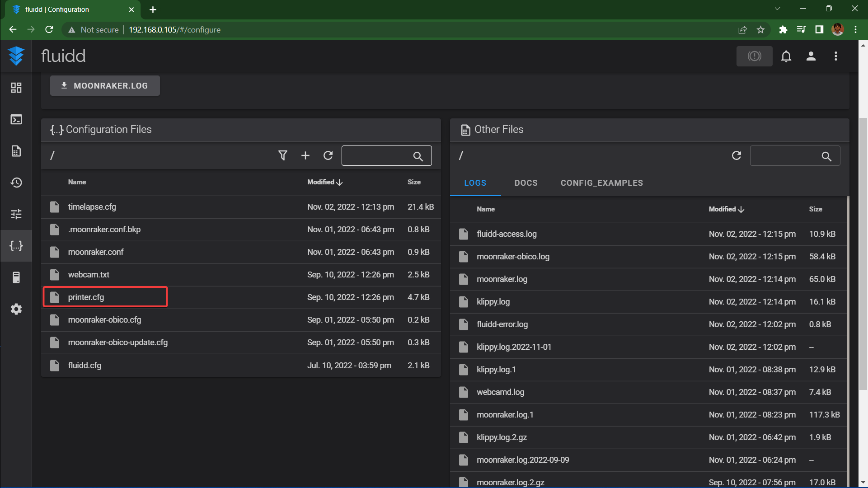Click the page vertical scrollbar

[863, 253]
